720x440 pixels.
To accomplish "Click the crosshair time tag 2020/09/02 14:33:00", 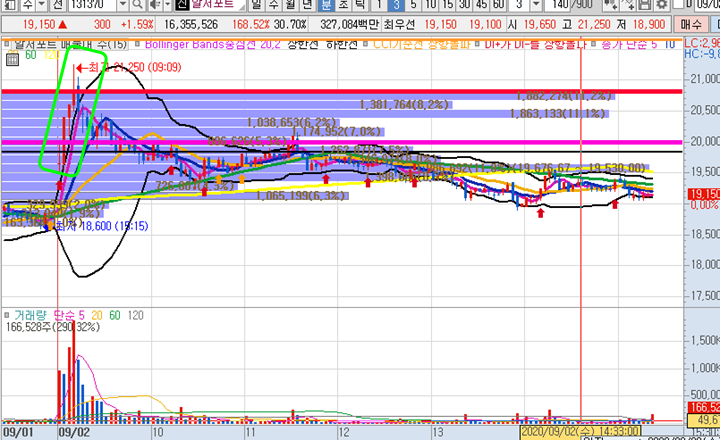I will (x=580, y=431).
